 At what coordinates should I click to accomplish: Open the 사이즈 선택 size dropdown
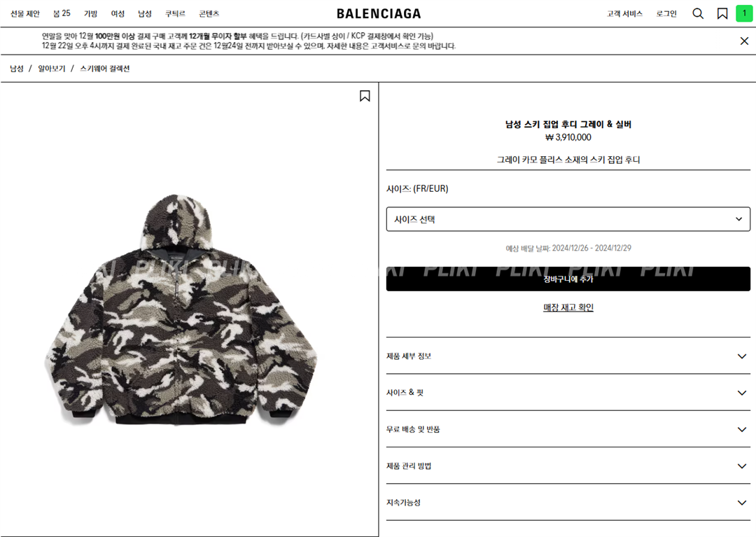568,219
